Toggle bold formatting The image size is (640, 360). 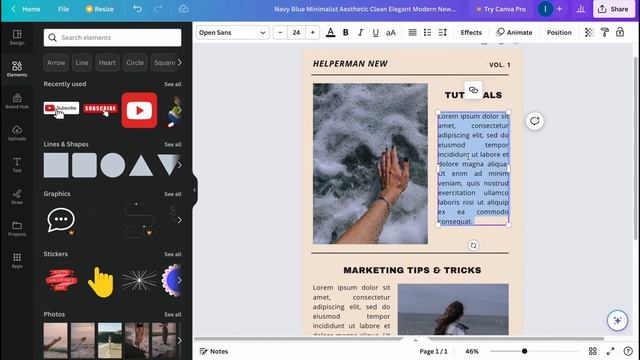(346, 32)
